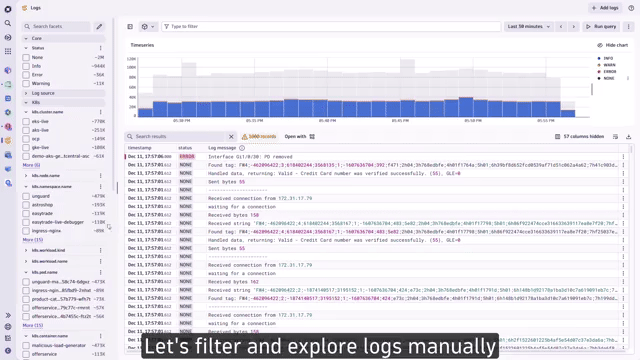Open the segment cube selector dropdown
Image resolution: width=640 pixels, height=360 pixels.
coord(148,27)
